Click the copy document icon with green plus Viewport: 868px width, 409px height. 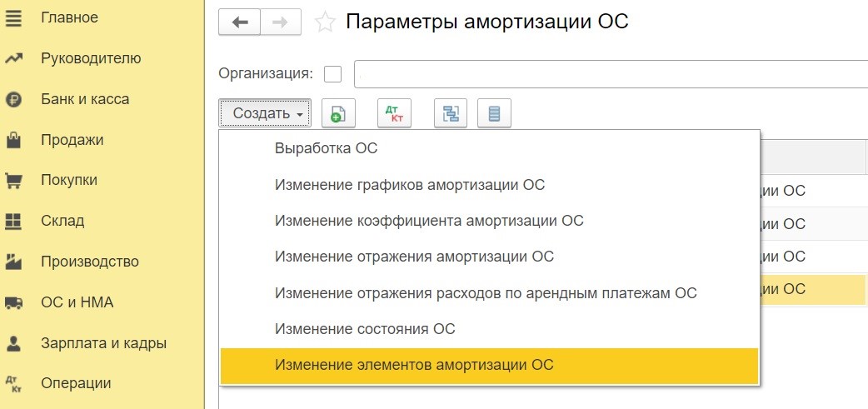pos(338,113)
